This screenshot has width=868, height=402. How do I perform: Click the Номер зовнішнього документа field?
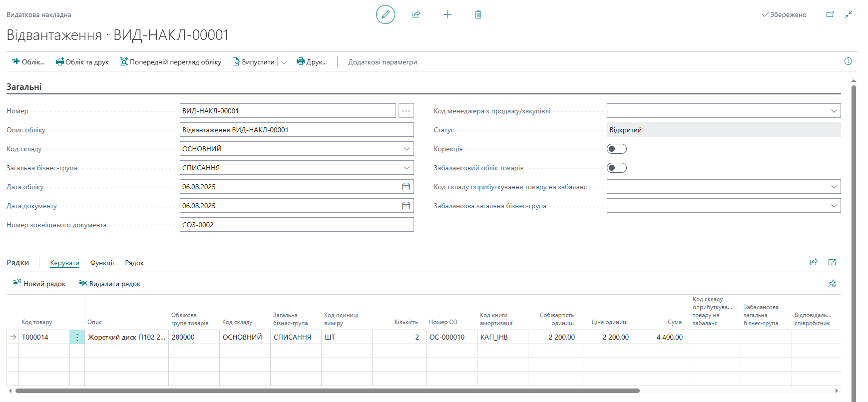(x=296, y=225)
